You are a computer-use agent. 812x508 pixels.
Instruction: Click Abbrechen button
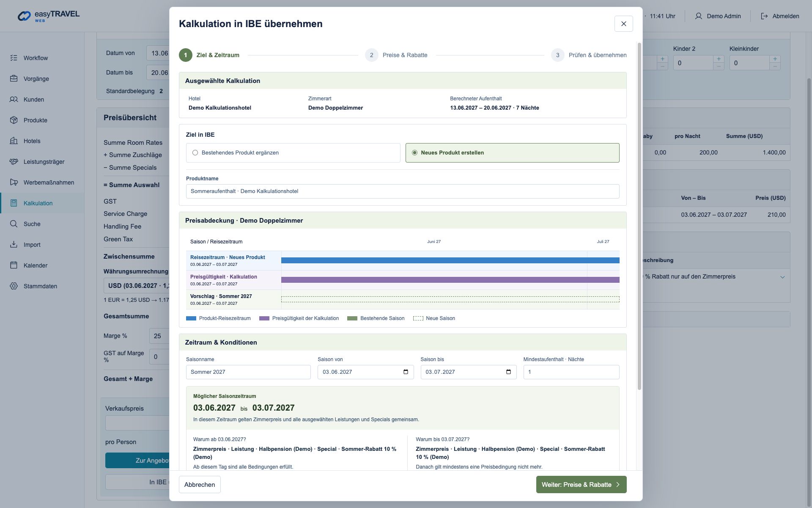[200, 485]
